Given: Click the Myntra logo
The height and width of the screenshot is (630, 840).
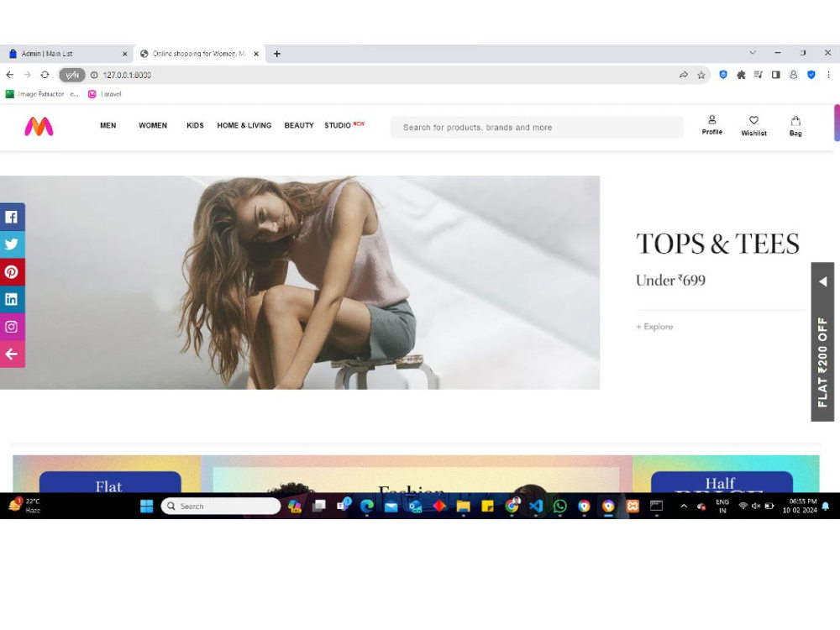Looking at the screenshot, I should (x=39, y=127).
